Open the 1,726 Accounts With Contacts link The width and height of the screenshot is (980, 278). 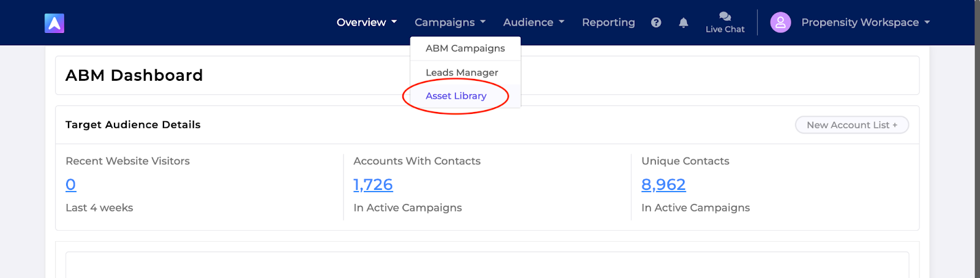pos(373,184)
